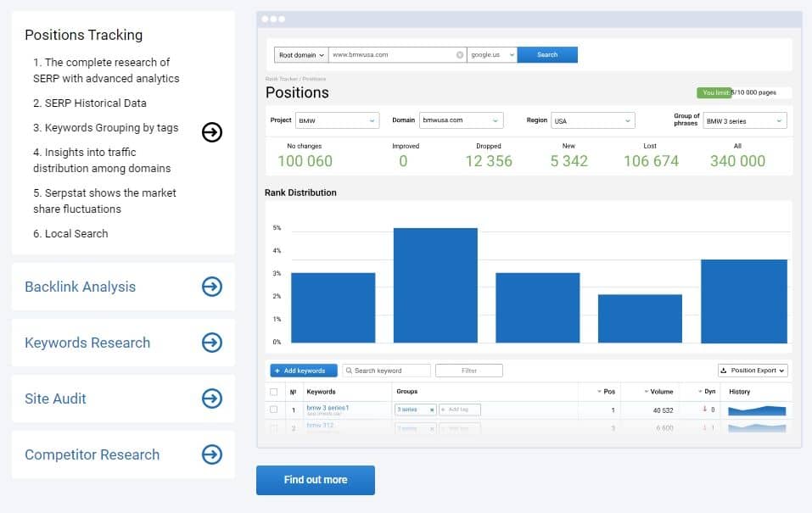Open the Position Export dropdown
Image resolution: width=812 pixels, height=513 pixels.
click(753, 371)
